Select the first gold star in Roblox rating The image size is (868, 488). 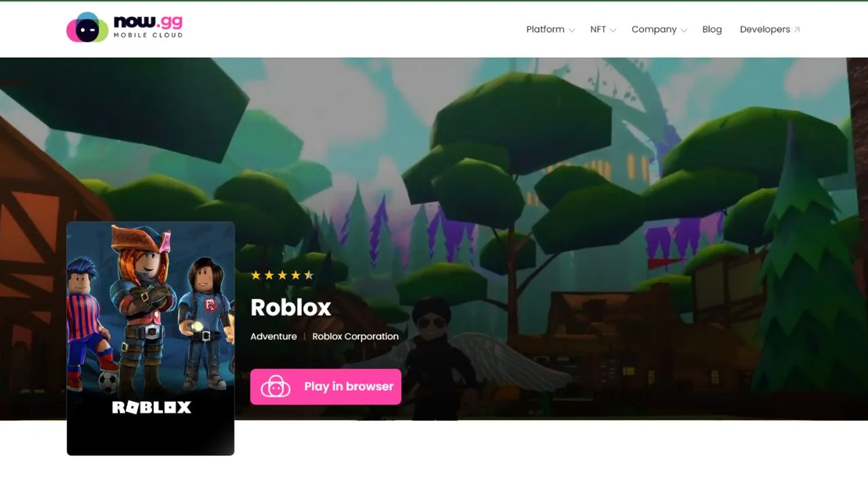pos(256,274)
